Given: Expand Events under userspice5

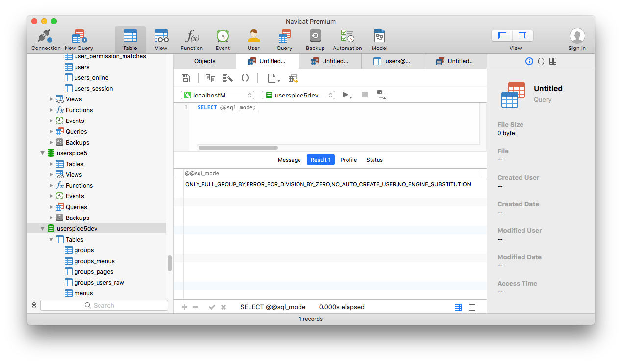Looking at the screenshot, I should (x=51, y=196).
